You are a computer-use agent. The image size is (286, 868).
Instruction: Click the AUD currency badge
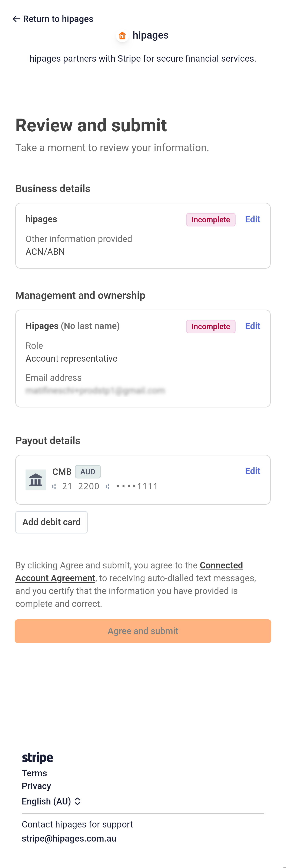click(x=88, y=472)
